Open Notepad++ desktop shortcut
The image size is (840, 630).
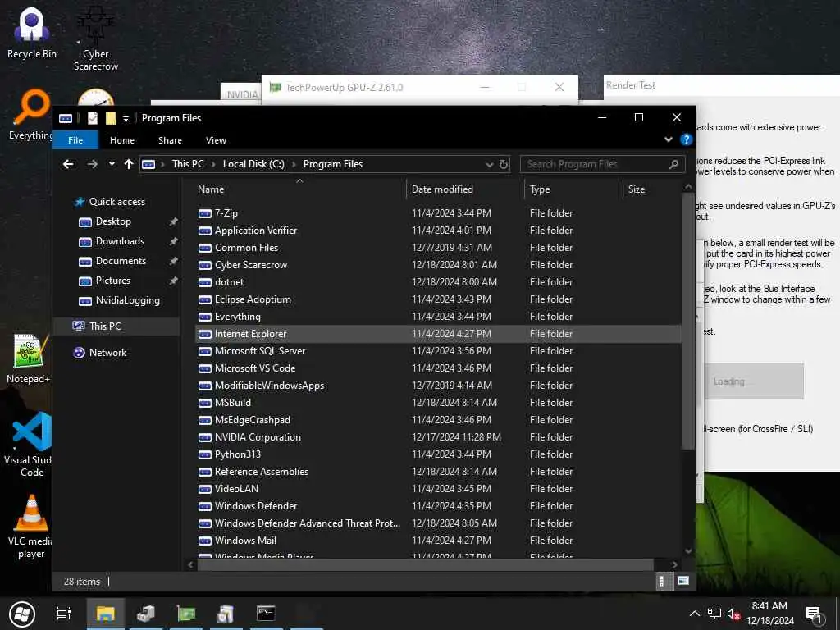pyautogui.click(x=28, y=358)
